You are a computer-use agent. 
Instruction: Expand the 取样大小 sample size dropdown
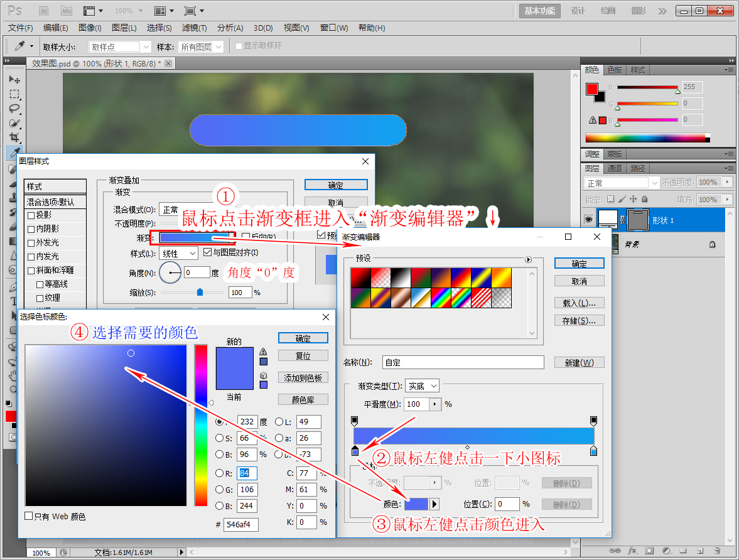click(119, 47)
